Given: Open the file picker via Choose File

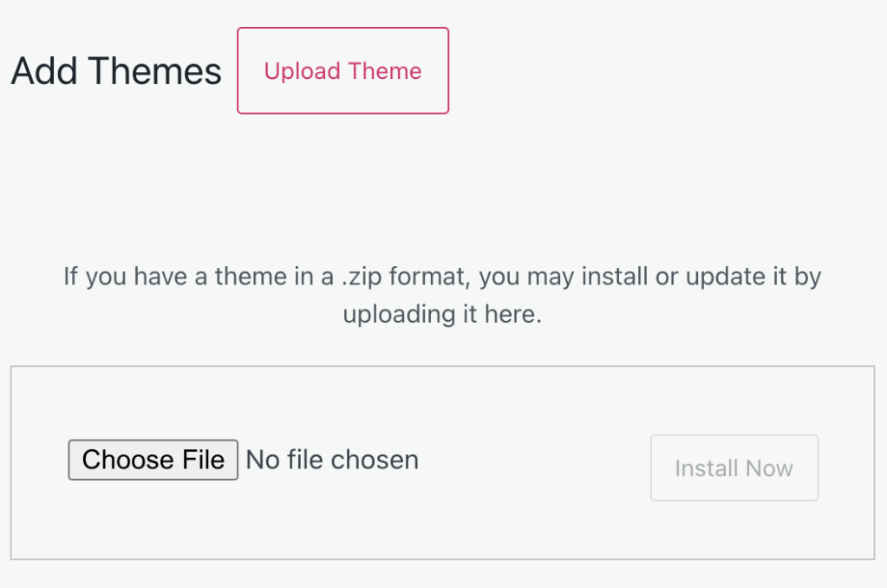Looking at the screenshot, I should pyautogui.click(x=153, y=460).
